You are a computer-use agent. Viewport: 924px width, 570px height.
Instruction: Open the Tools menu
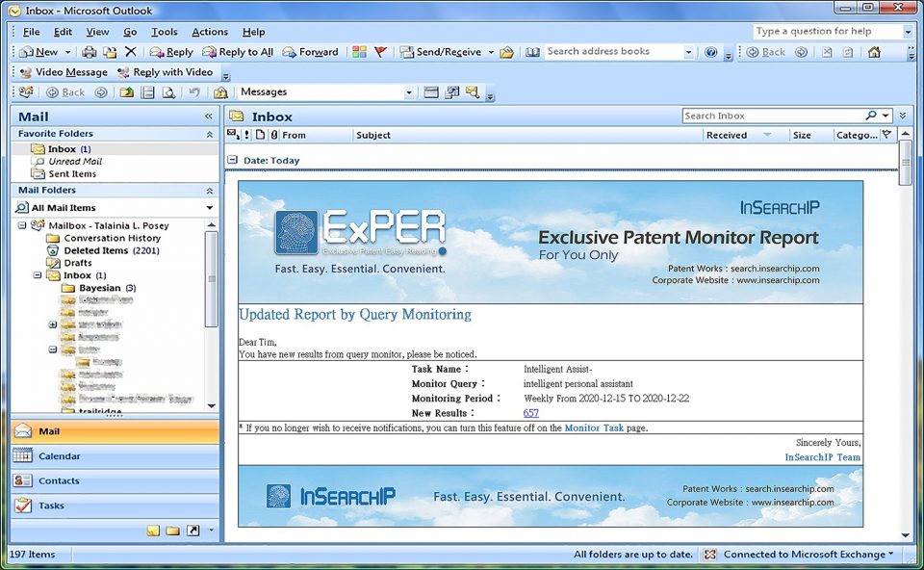point(164,32)
